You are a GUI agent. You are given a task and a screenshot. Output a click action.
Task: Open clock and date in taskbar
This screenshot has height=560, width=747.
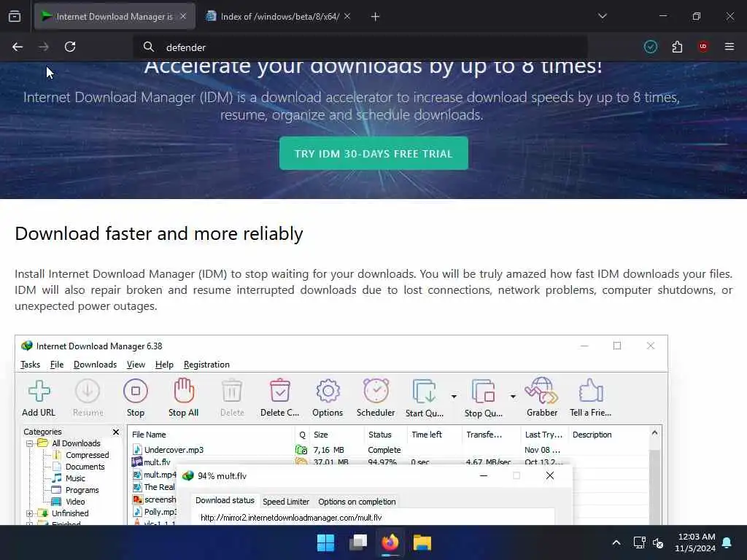point(694,542)
